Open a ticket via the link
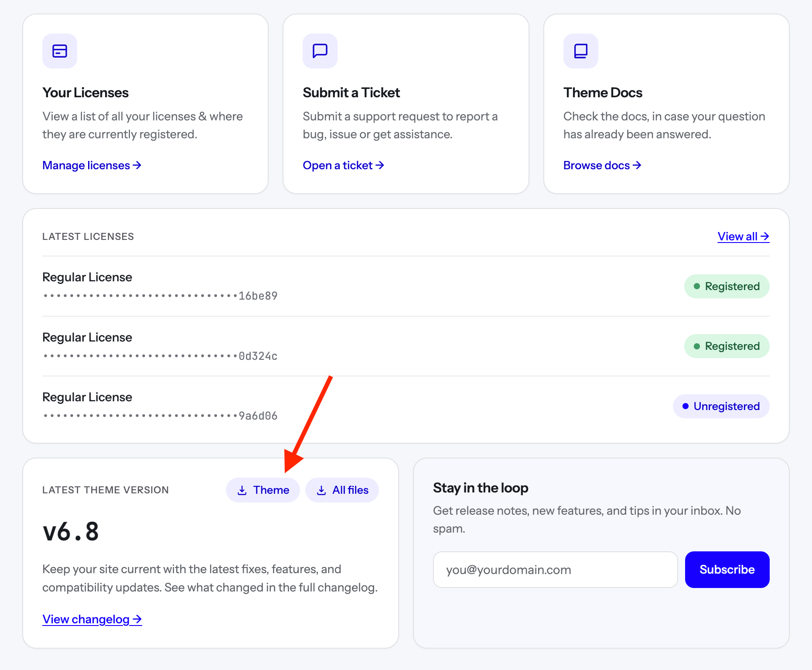The height and width of the screenshot is (670, 812). pyautogui.click(x=344, y=165)
